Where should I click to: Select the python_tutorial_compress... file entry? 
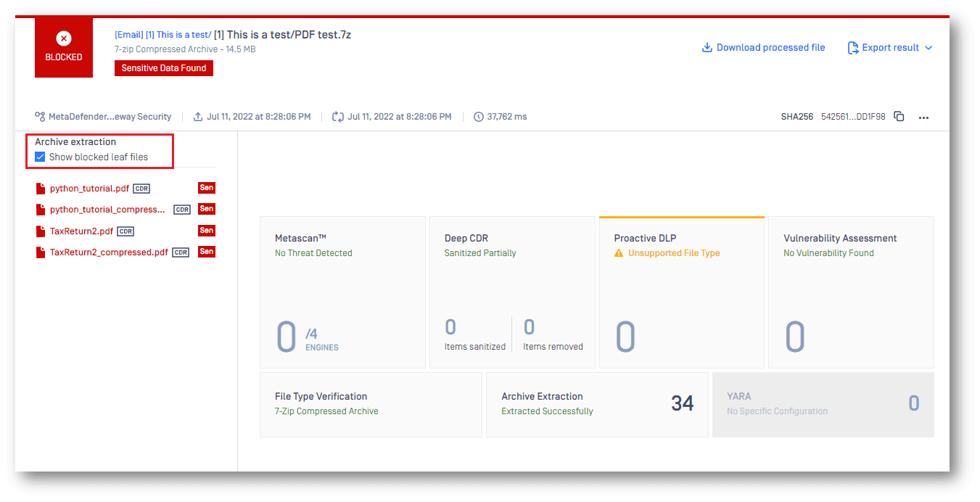pyautogui.click(x=107, y=210)
